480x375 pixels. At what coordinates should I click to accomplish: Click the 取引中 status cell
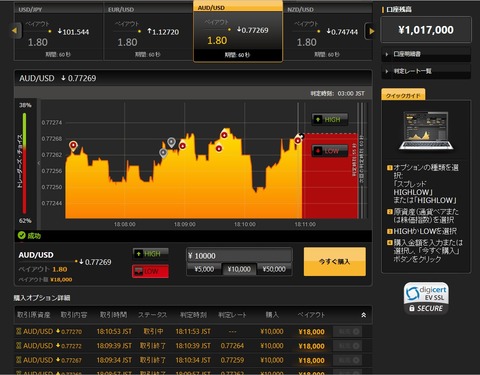(153, 331)
